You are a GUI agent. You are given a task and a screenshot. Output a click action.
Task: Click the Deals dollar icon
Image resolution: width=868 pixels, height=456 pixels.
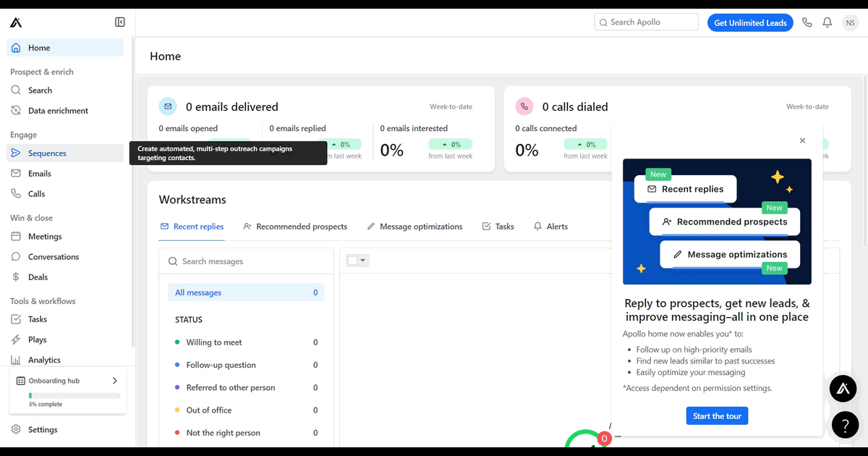click(16, 277)
